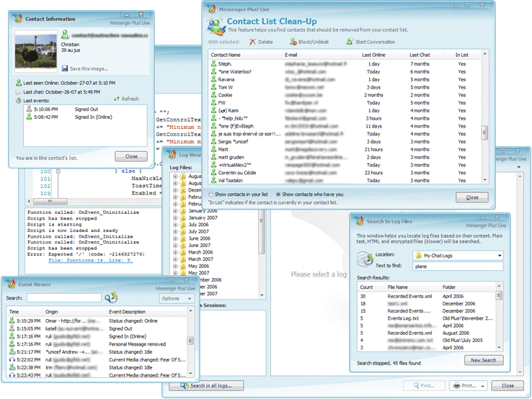532x399 pixels.
Task: Click the Event Viewer vertical scrollbar thumb
Action: (191, 341)
